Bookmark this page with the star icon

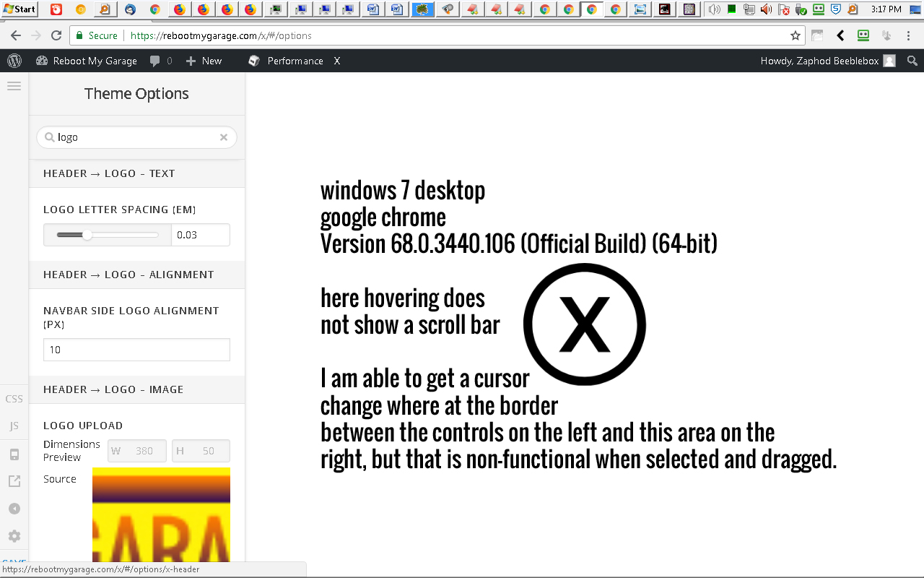795,35
